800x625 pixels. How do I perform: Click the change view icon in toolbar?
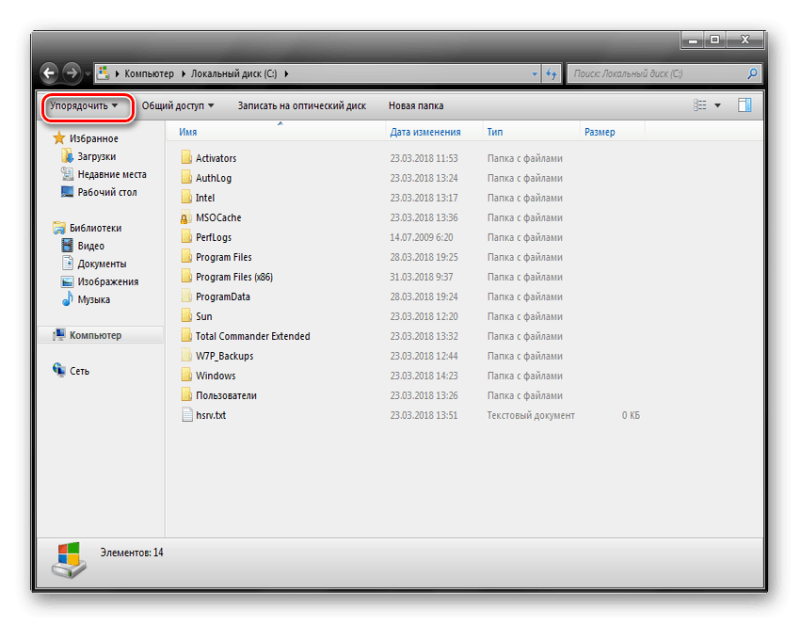point(701,105)
